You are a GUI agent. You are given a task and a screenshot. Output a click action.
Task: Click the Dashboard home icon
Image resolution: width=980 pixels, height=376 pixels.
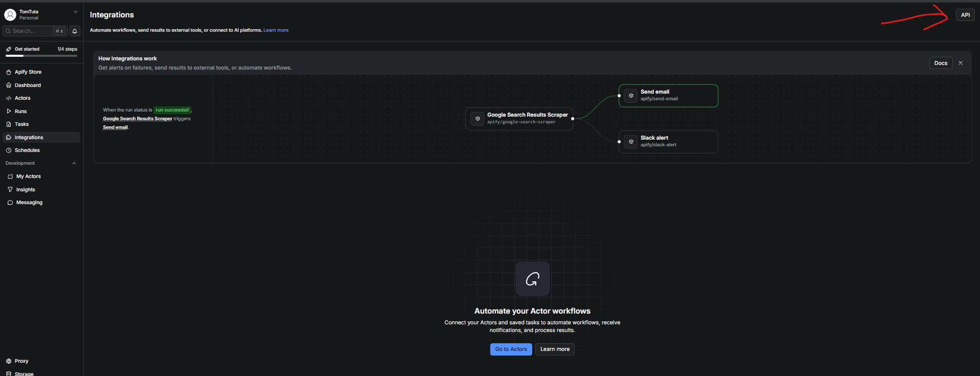9,85
